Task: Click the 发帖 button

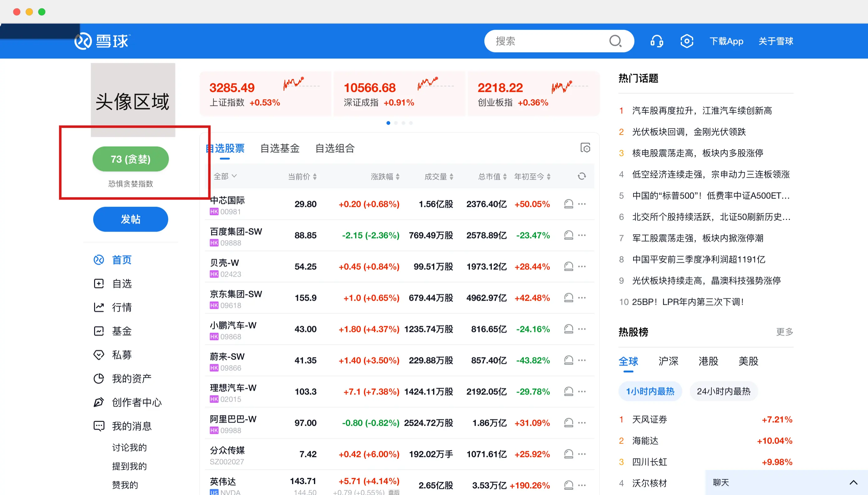Action: (x=130, y=219)
